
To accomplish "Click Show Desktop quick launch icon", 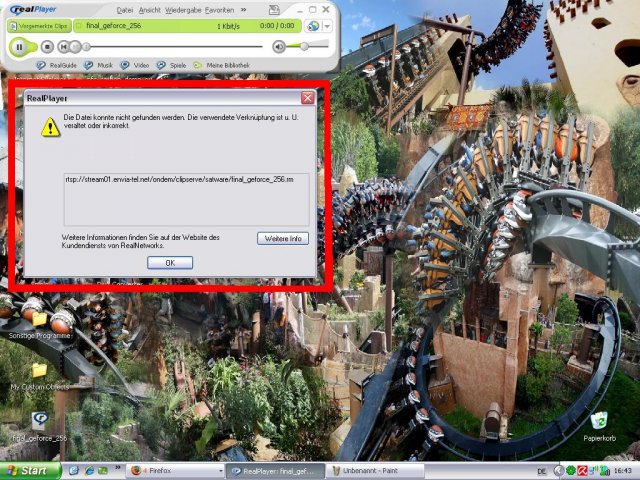I will click(x=74, y=471).
